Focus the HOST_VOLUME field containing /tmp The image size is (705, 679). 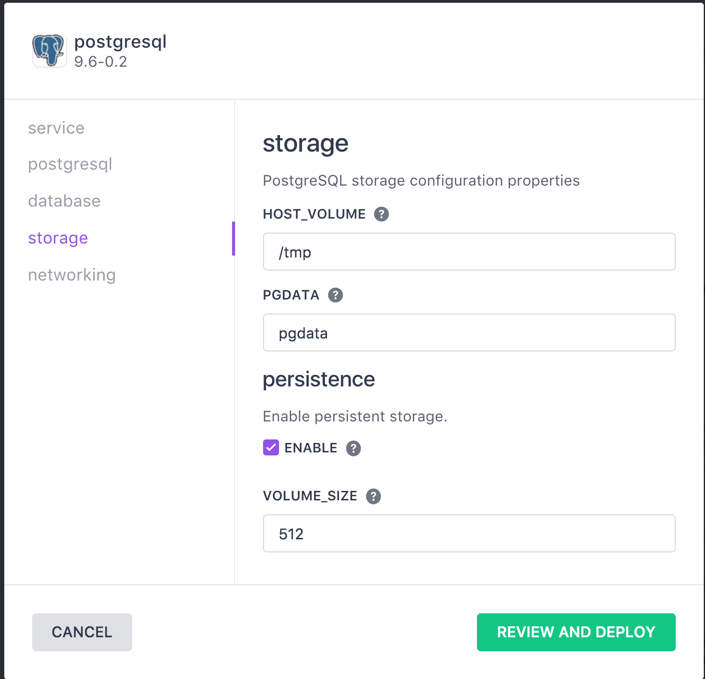(x=469, y=252)
